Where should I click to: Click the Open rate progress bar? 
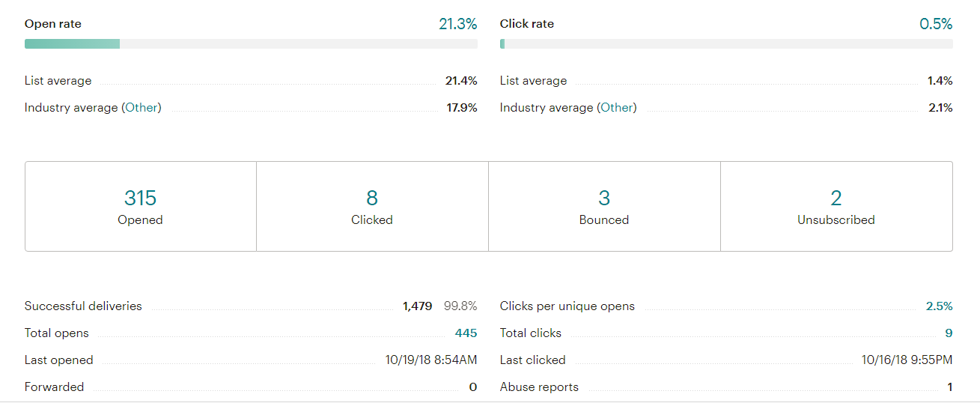pyautogui.click(x=251, y=44)
